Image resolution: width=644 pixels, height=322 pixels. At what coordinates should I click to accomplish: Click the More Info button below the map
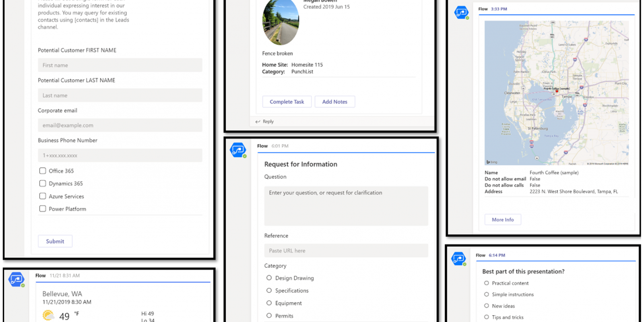tap(503, 220)
